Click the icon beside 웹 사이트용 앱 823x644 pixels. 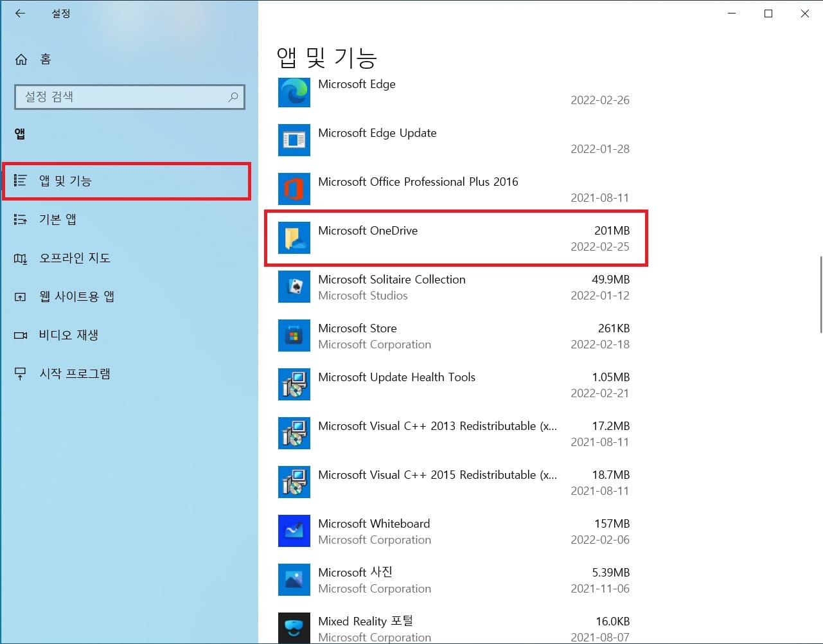click(21, 297)
